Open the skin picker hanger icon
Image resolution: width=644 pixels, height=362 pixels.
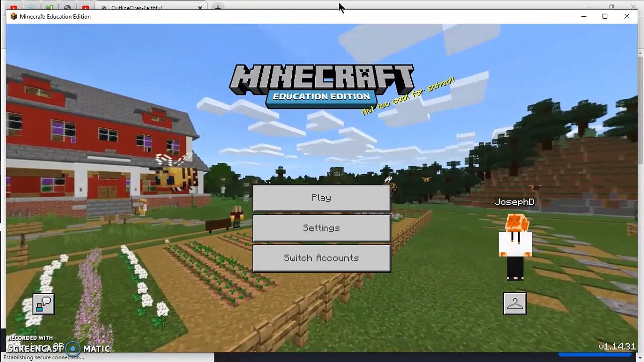(x=515, y=304)
